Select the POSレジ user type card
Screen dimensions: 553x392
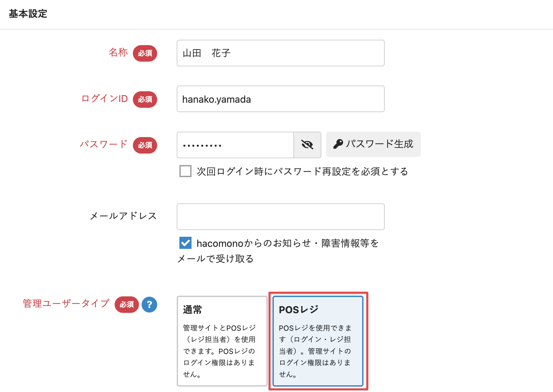click(318, 341)
